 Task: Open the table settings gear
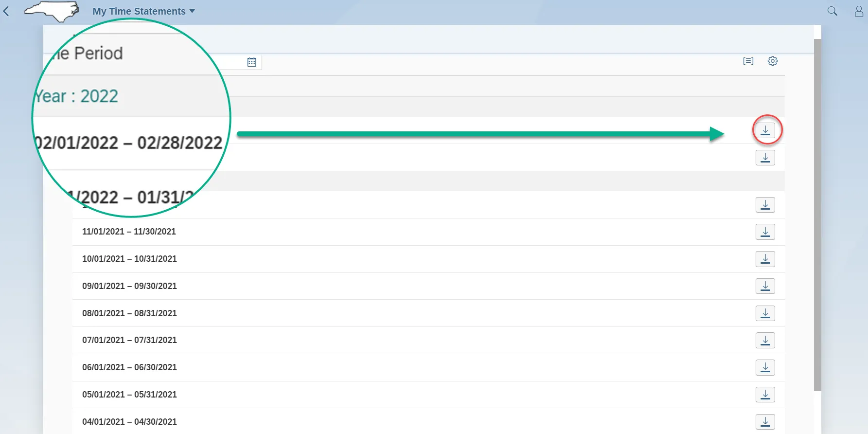pyautogui.click(x=773, y=61)
